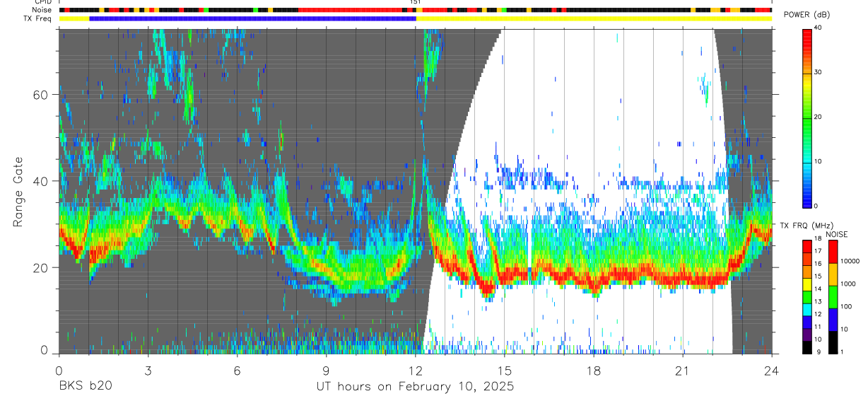The height and width of the screenshot is (401, 868).
Task: Click the long yellow segment of TX Freq strip
Action: click(594, 18)
